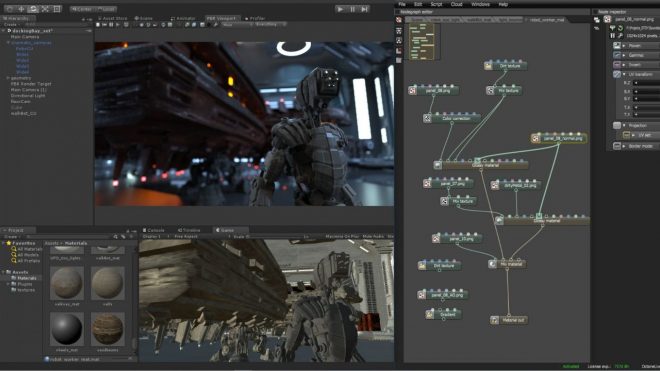
Task: Select the Unity Move tool
Action: tap(21, 8)
